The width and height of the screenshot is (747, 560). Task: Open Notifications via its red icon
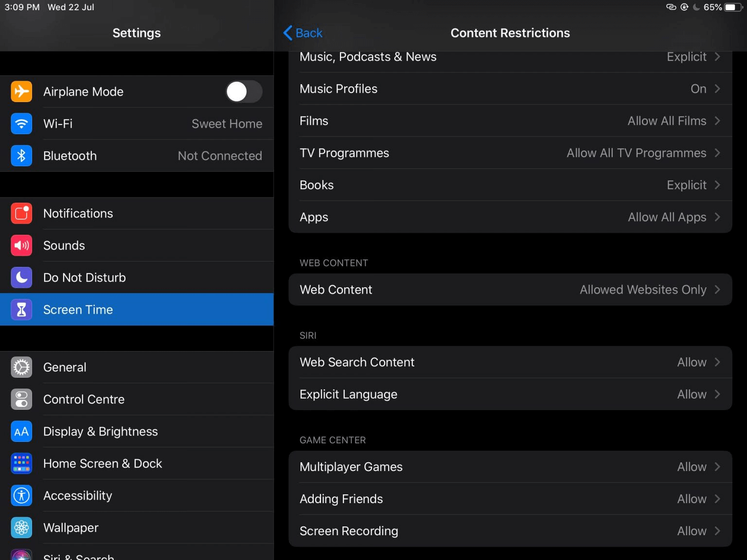click(x=21, y=213)
